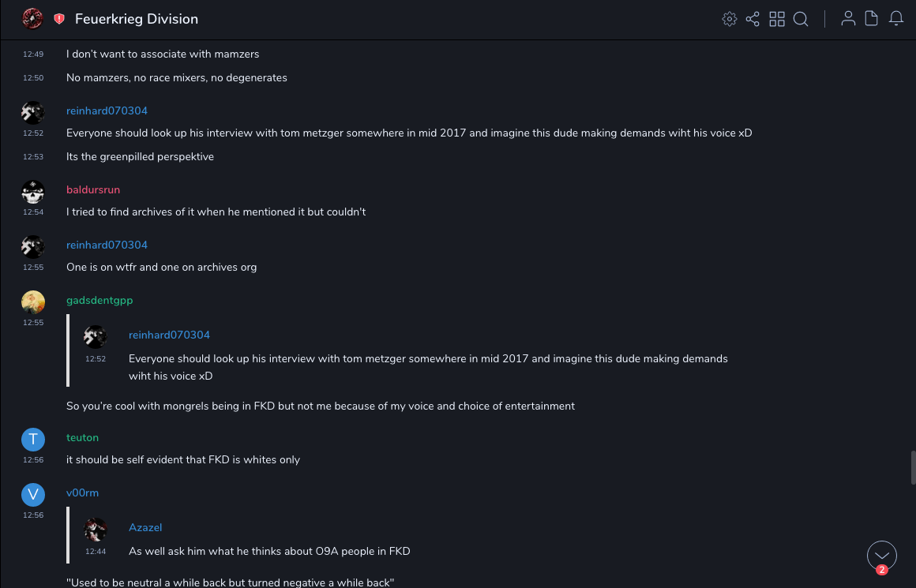Click the blue T avatar of teuton
Image resolution: width=916 pixels, height=588 pixels.
tap(32, 440)
